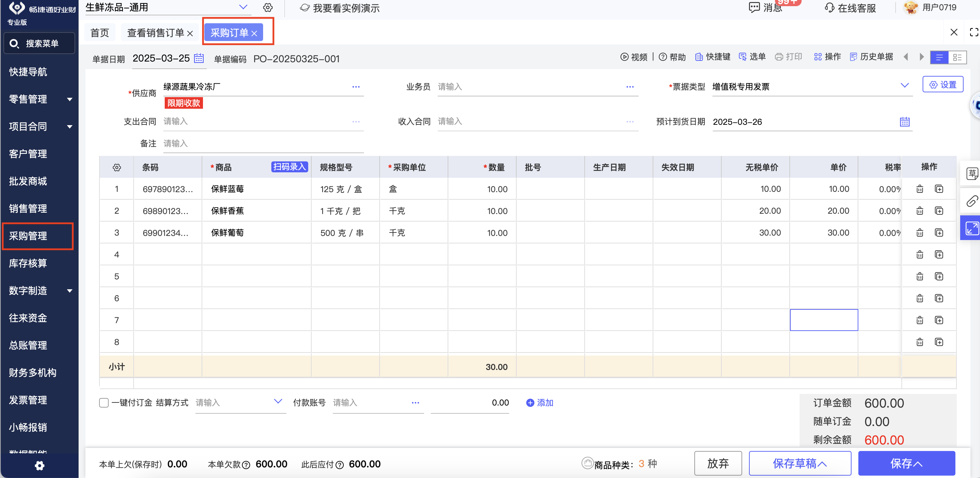This screenshot has height=478, width=980.
Task: Expand the 票据类型 dropdown
Action: pos(904,85)
